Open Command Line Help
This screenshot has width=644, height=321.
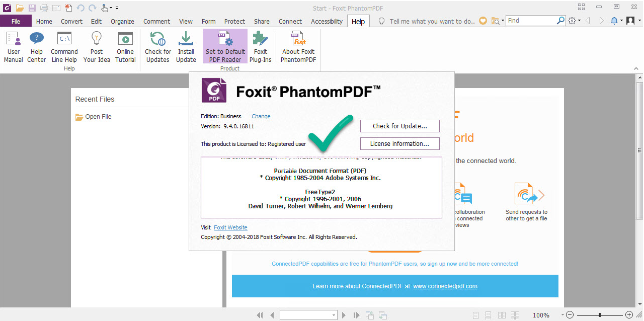click(x=64, y=47)
